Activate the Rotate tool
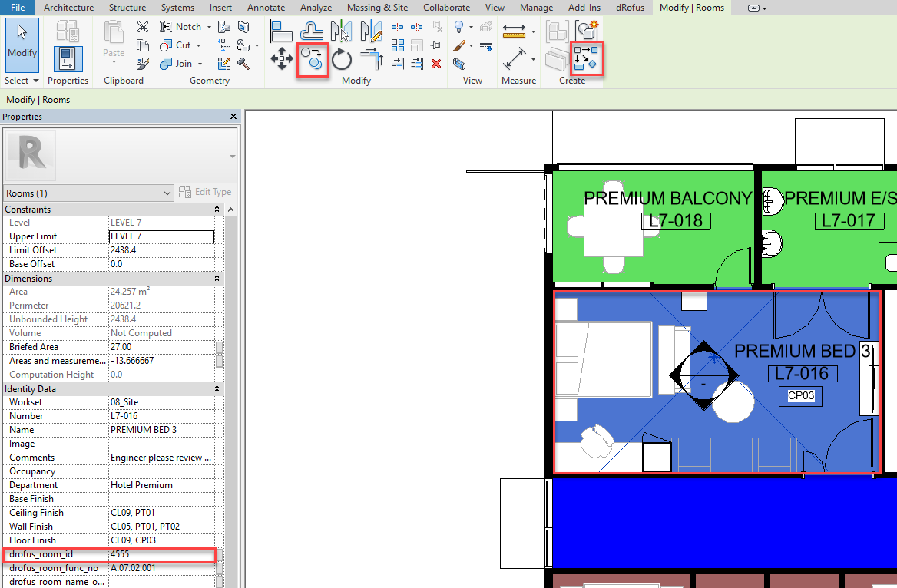Viewport: 897px width, 588px height. point(342,59)
